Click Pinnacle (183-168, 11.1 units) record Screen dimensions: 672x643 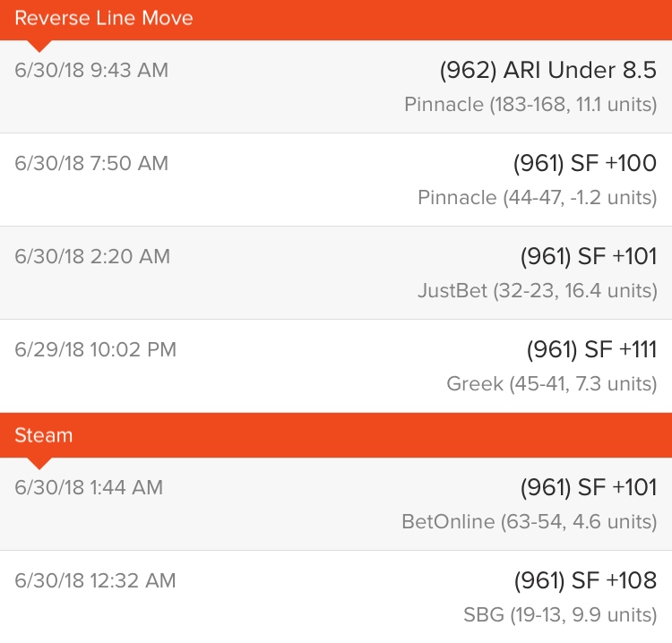530,105
